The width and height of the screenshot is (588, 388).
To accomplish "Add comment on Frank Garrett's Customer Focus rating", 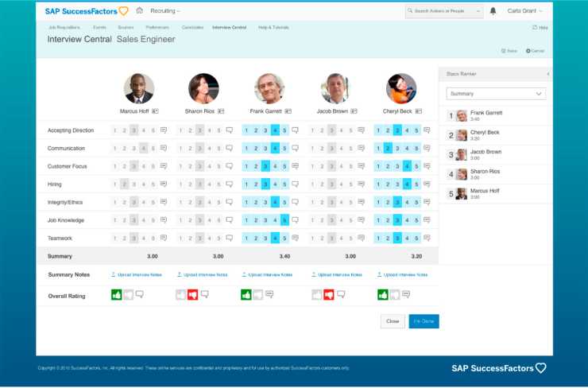I will 295,166.
